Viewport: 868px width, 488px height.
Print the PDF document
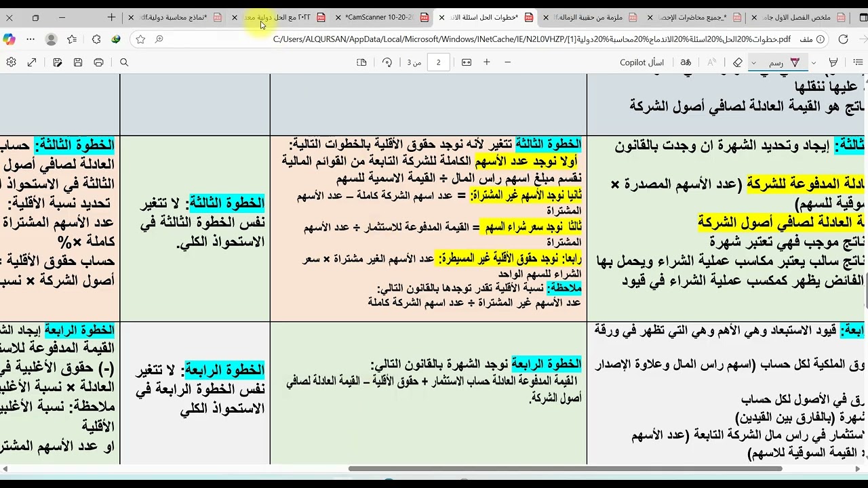point(98,62)
